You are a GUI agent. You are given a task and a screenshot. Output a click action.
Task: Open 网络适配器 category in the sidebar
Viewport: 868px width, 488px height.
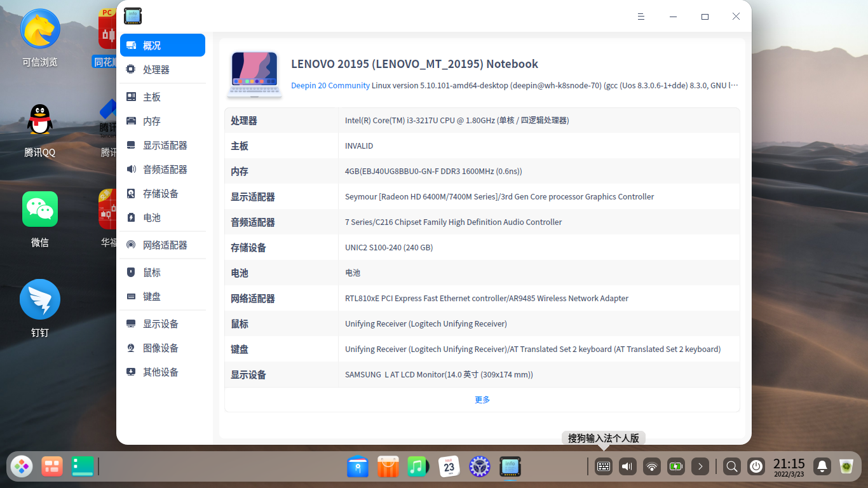(x=163, y=245)
